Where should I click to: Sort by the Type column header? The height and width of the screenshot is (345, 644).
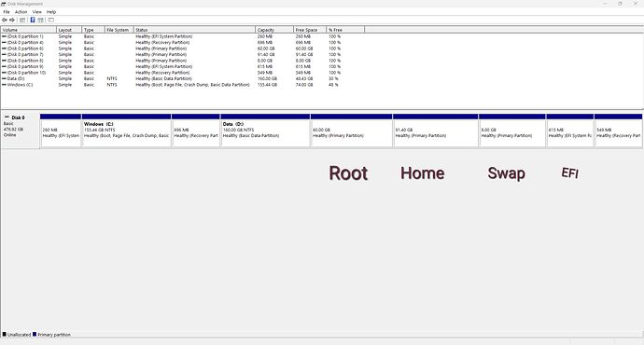[92, 30]
